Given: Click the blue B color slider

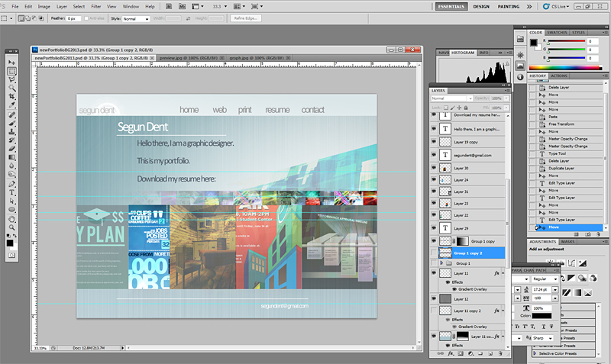Looking at the screenshot, I should (x=566, y=58).
